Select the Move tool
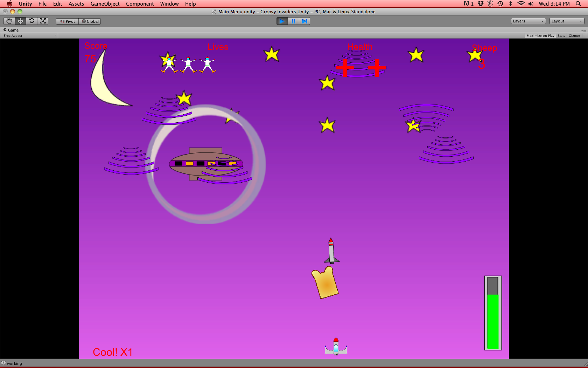This screenshot has height=368, width=588. [x=20, y=21]
